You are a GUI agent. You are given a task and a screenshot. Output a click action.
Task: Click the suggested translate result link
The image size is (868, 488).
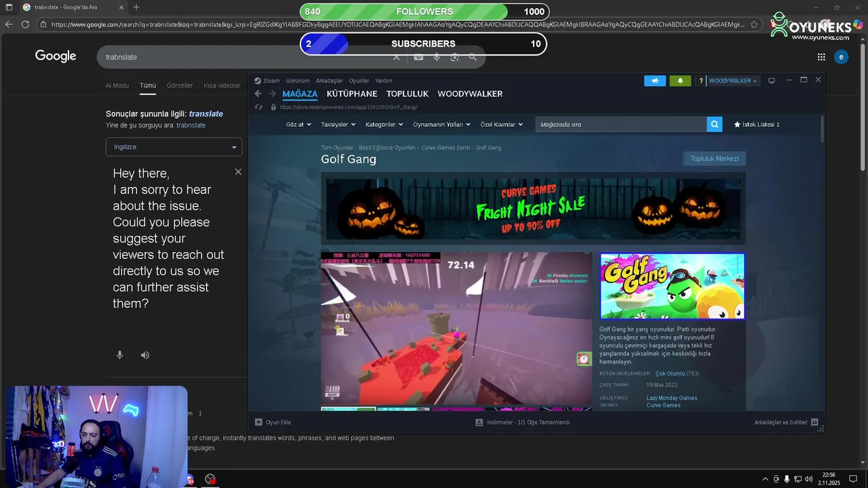[206, 114]
